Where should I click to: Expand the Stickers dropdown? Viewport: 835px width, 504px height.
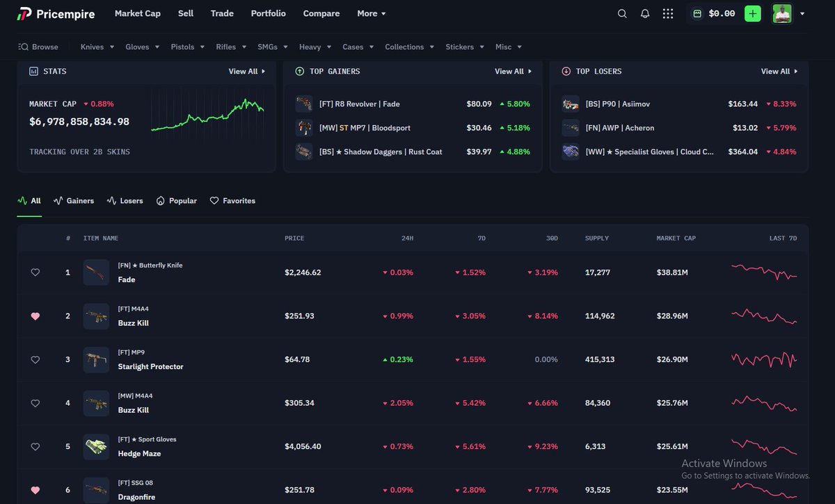pos(463,47)
